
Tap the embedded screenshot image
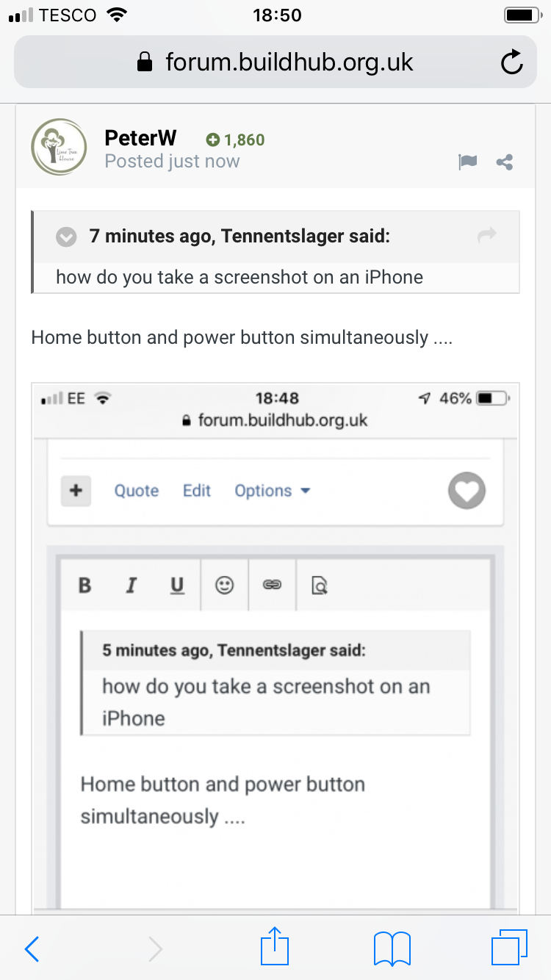coord(275,648)
